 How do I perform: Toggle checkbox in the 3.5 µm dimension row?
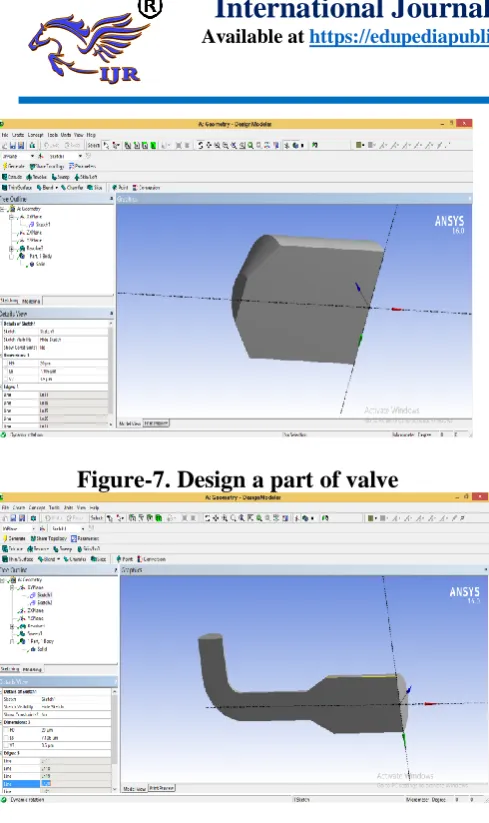(6, 745)
